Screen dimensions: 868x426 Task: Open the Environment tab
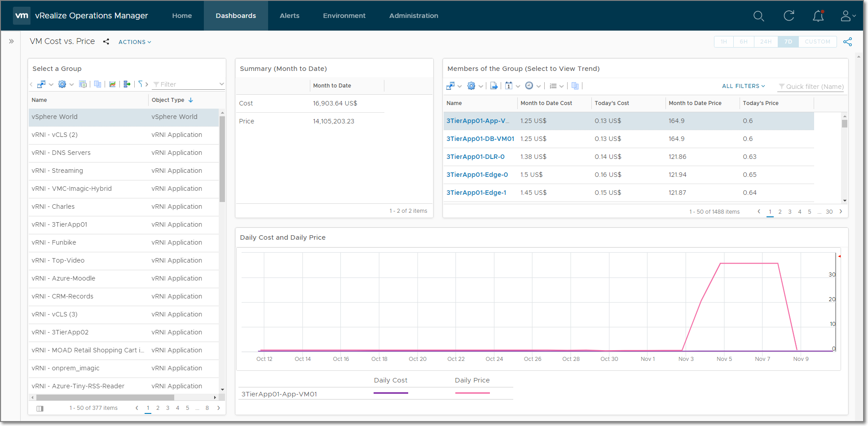(344, 16)
